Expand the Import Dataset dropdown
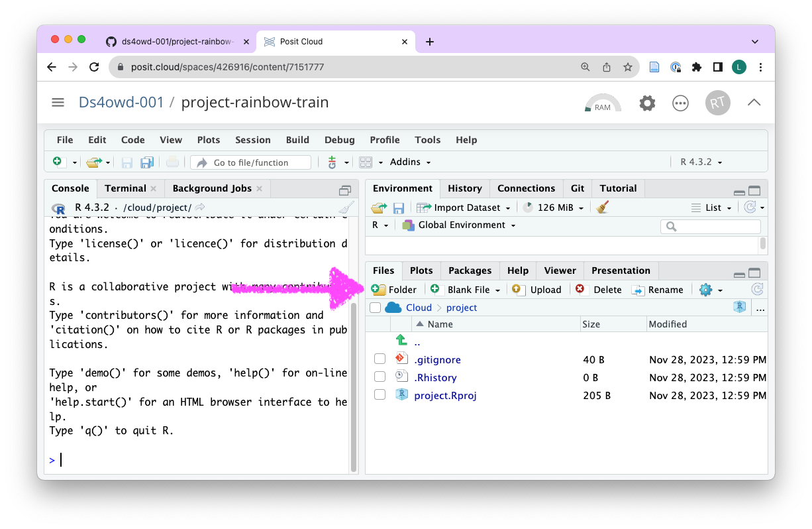 464,207
